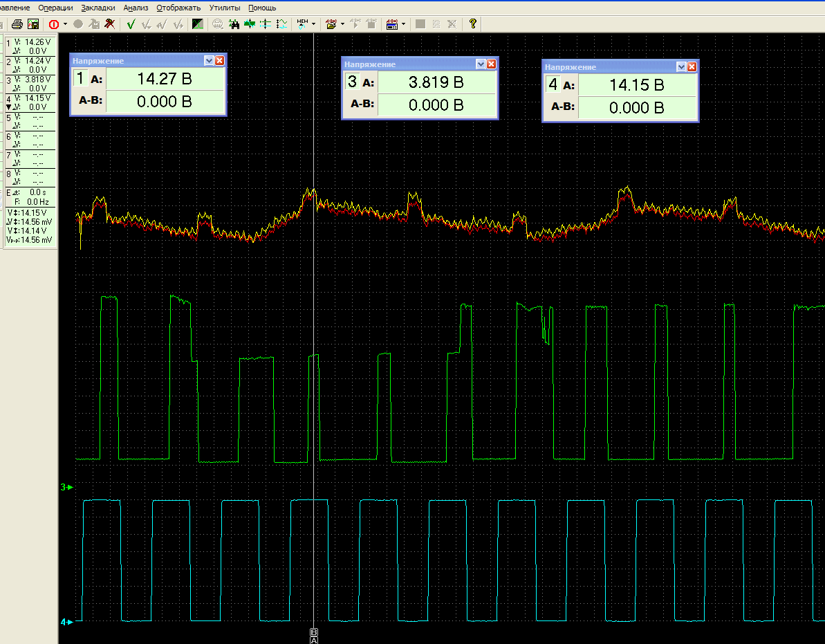This screenshot has height=644, width=825.
Task: Click channel number 3 box in the voltage panel
Action: 352,82
